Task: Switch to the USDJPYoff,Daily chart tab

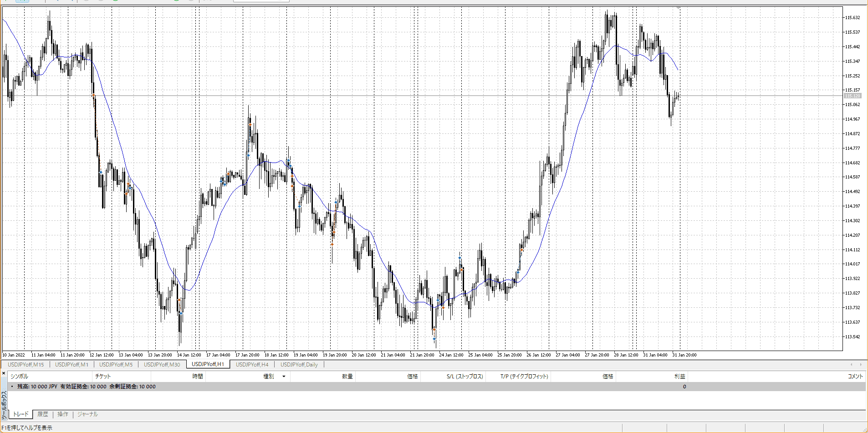Action: pyautogui.click(x=299, y=365)
